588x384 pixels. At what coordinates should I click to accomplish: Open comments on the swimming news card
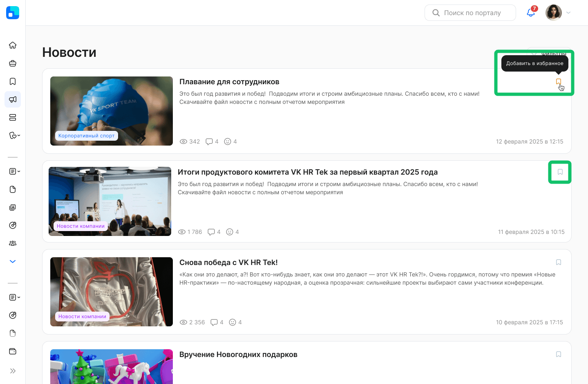click(x=209, y=141)
